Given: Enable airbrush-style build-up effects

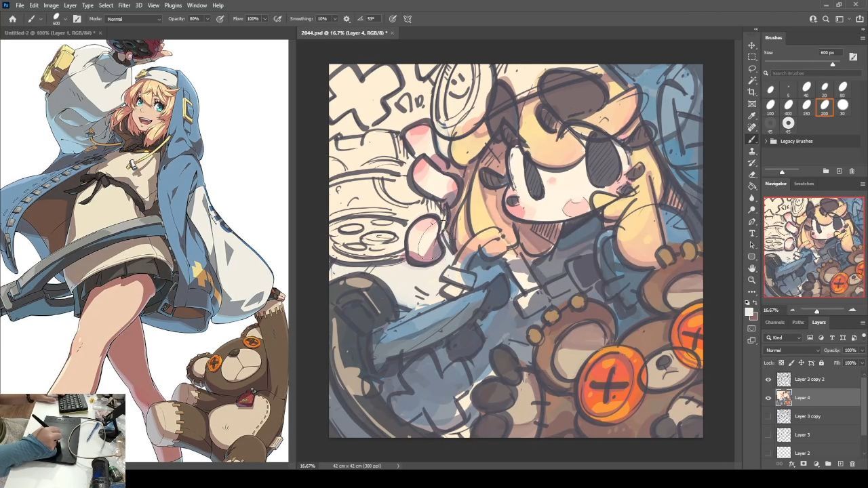Looking at the screenshot, I should pyautogui.click(x=277, y=19).
